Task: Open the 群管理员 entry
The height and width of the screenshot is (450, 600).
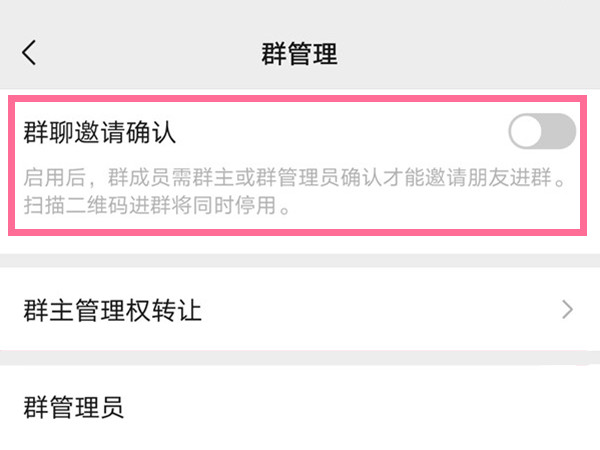Action: tap(300, 407)
